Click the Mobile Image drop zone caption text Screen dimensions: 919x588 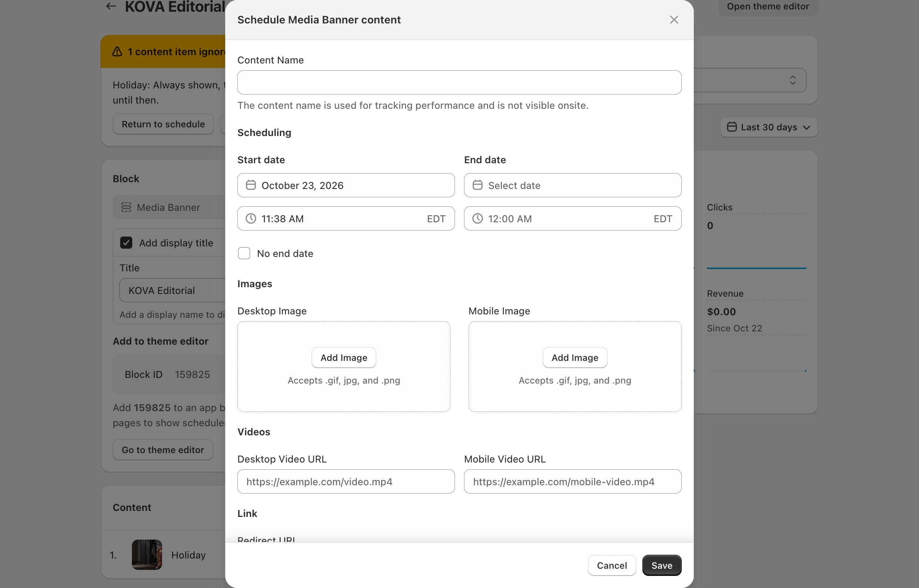(575, 381)
